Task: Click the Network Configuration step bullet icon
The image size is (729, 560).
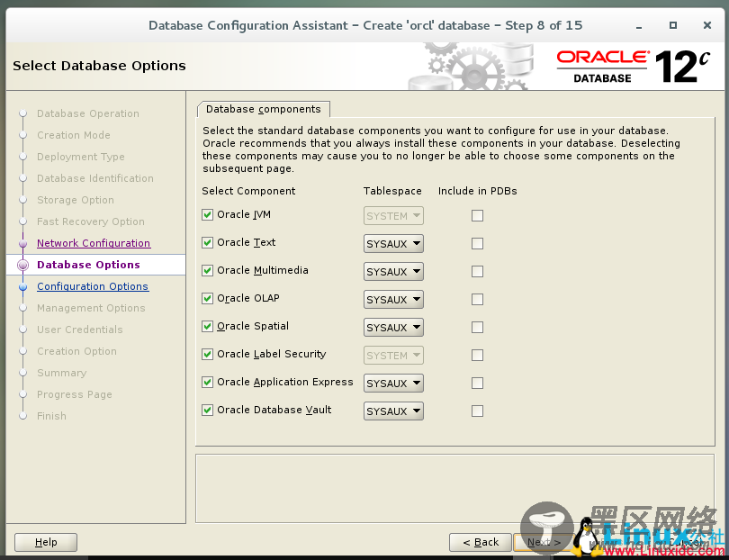Action: pos(22,244)
